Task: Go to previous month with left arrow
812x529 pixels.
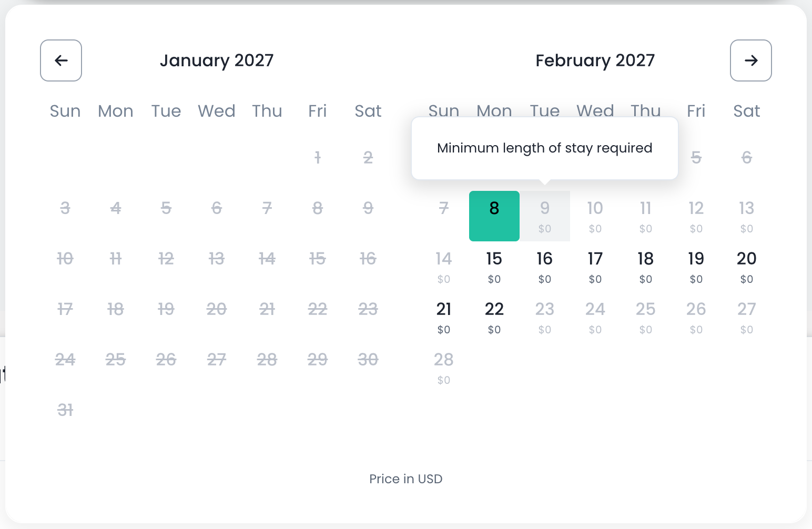Action: pyautogui.click(x=61, y=60)
